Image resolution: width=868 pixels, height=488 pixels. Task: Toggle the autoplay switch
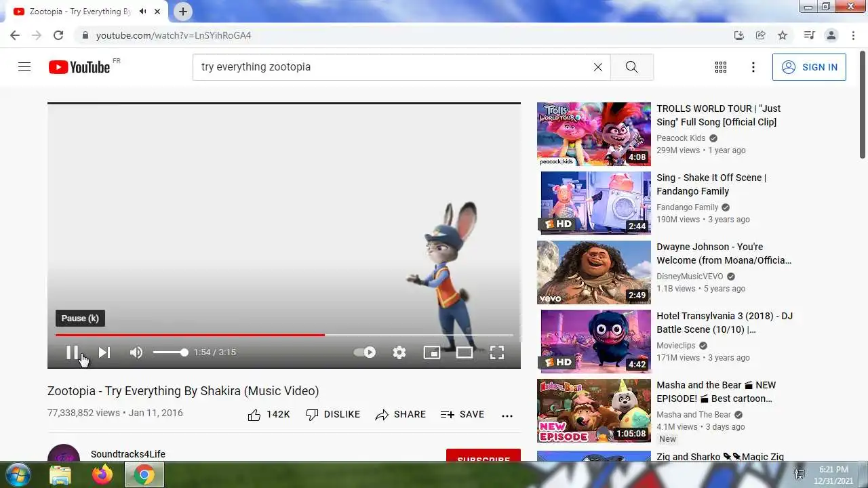tap(365, 352)
